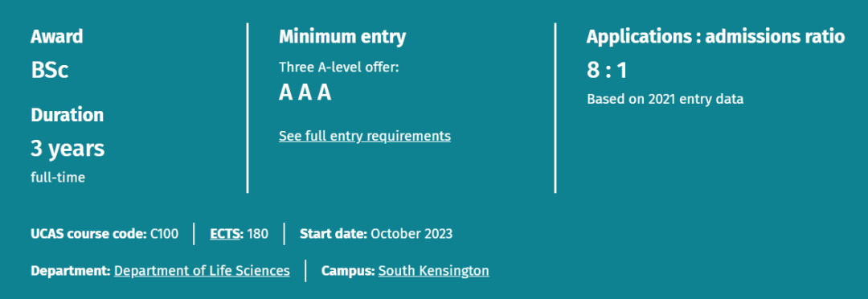Open the See full entry requirements link

tap(365, 136)
